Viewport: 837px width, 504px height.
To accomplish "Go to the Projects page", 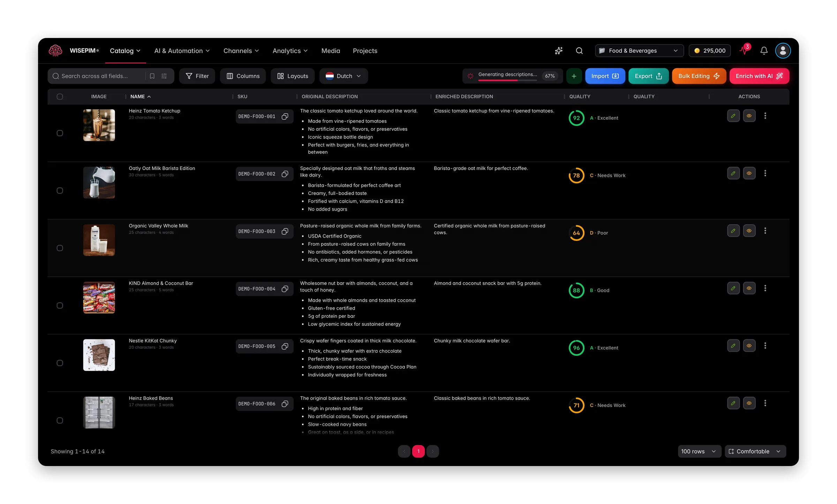I will pos(365,51).
